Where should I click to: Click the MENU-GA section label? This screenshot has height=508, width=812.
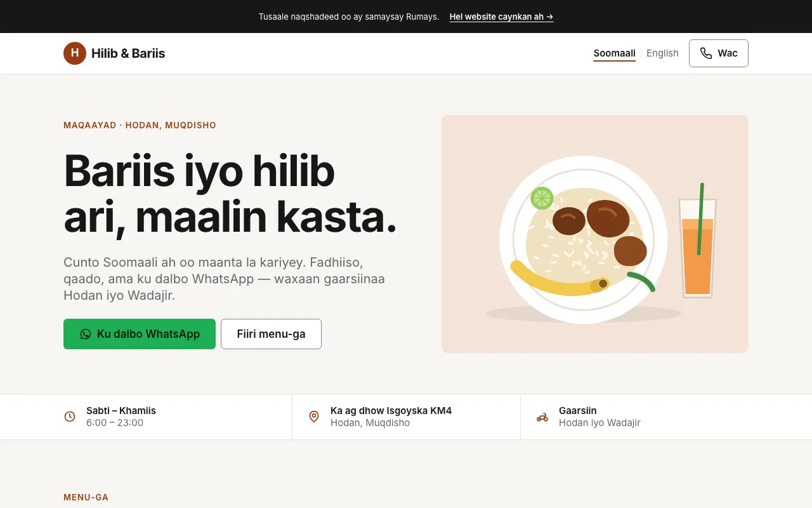click(x=86, y=497)
